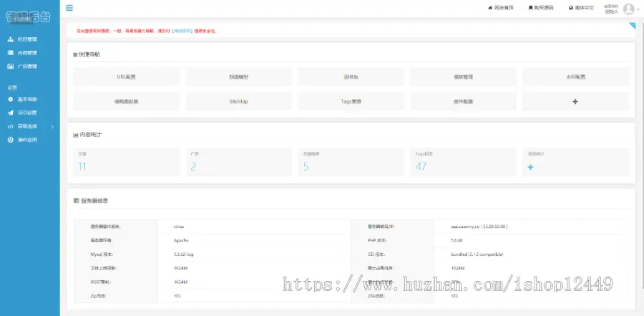
Task: Click the 'Linux' server OS value
Action: coord(179,226)
